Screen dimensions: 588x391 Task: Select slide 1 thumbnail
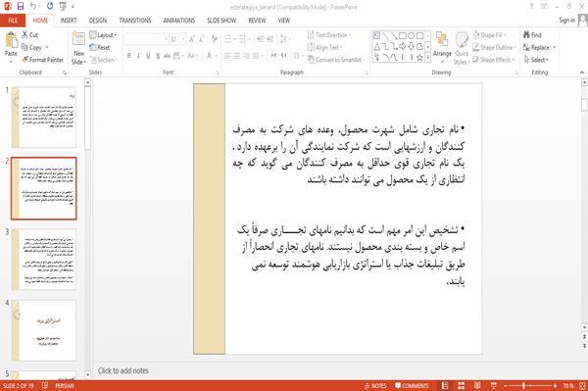(44, 117)
